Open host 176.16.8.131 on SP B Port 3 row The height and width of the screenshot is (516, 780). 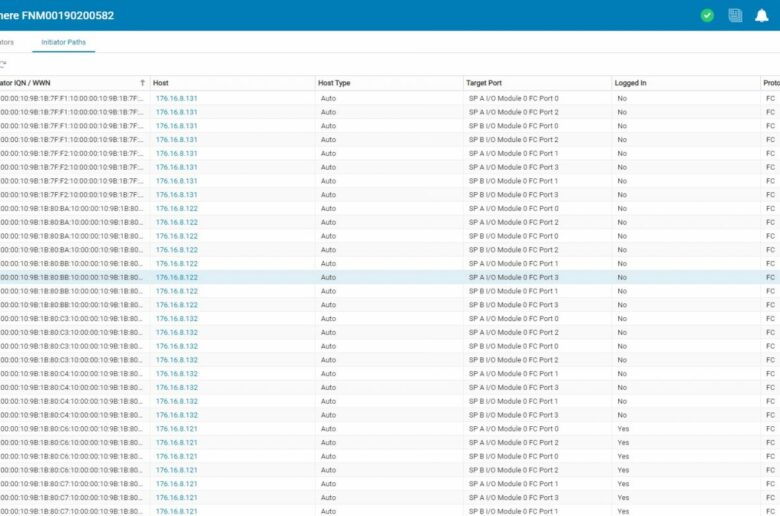[177, 195]
